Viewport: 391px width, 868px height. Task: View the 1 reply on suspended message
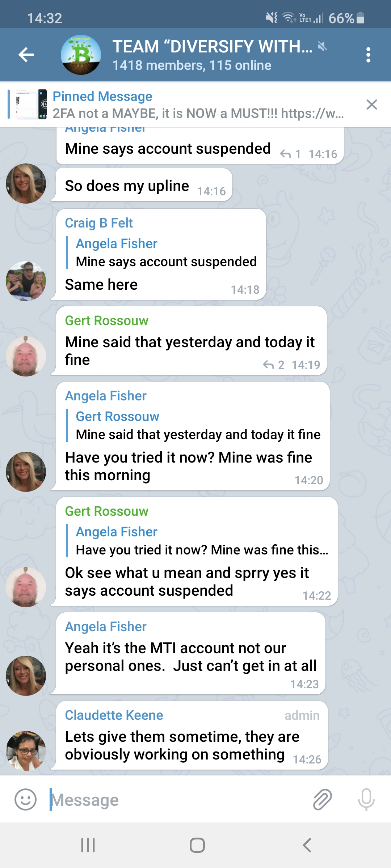(290, 154)
